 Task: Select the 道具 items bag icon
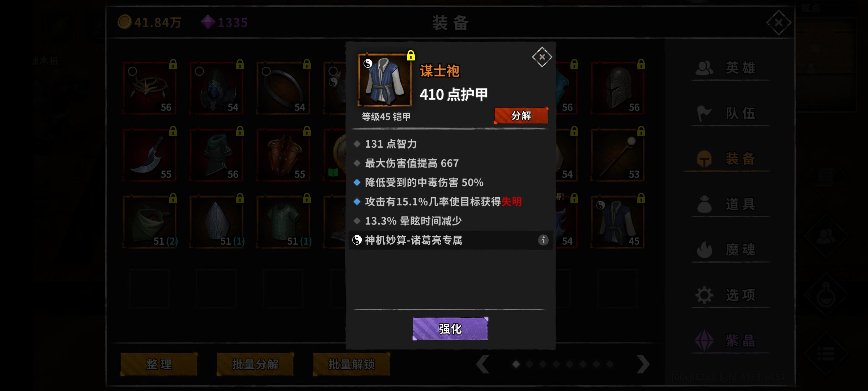pos(704,204)
